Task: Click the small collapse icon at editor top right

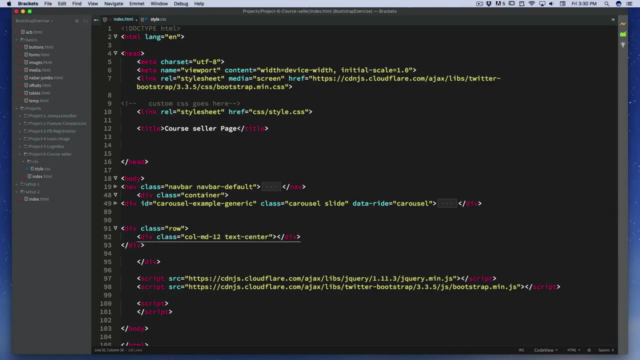Action: [x=613, y=20]
